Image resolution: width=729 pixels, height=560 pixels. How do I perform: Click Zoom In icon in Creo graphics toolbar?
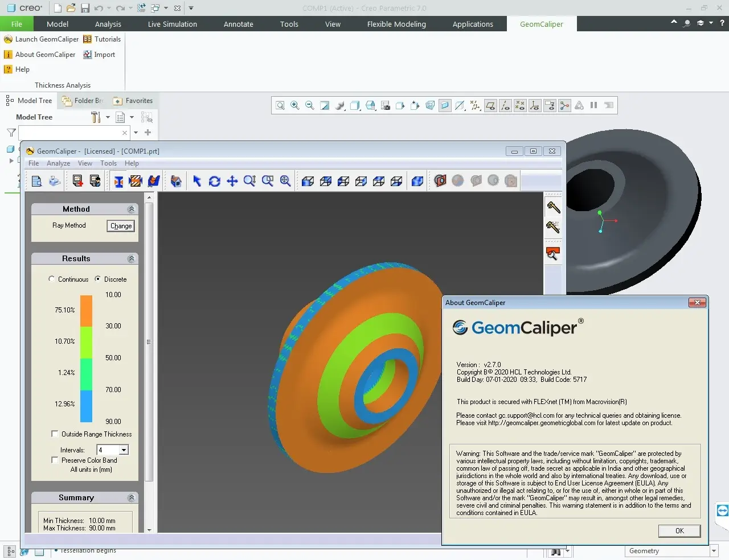pos(295,105)
